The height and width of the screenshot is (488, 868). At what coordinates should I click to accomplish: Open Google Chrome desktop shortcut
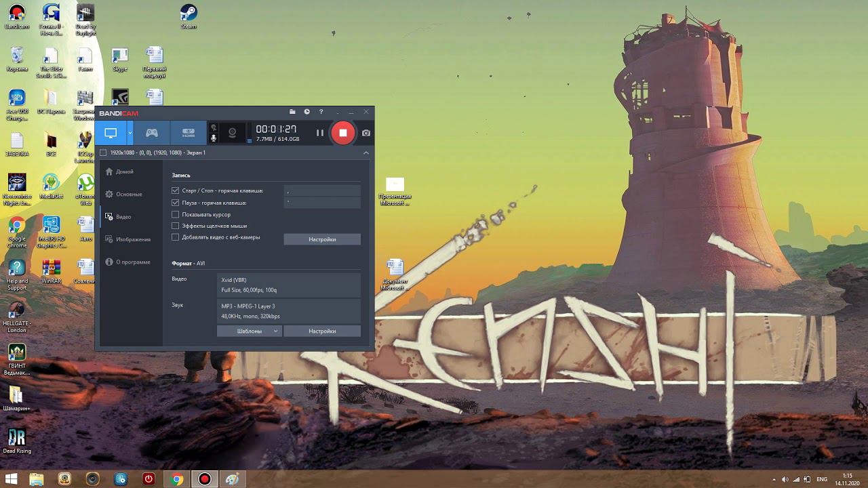[17, 232]
